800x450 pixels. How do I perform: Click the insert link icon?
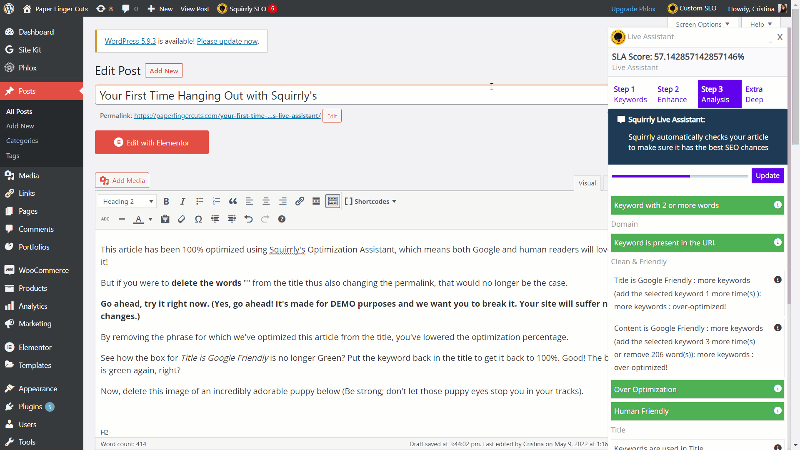(298, 201)
